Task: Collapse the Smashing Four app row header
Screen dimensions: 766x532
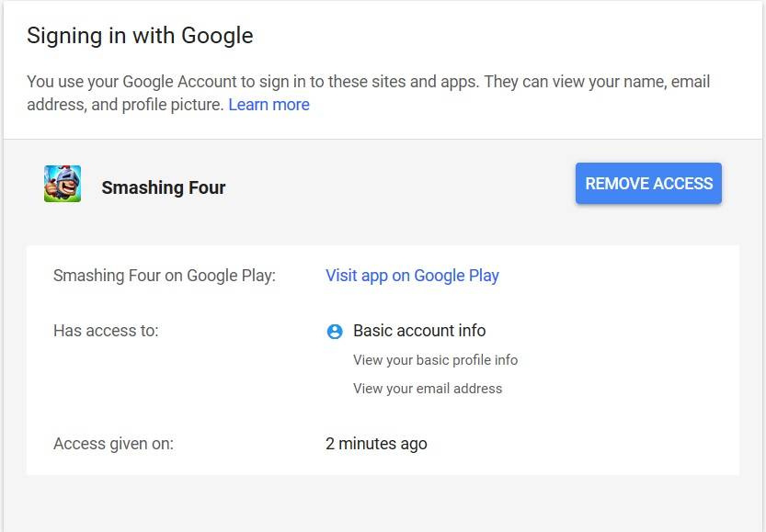Action: click(x=382, y=184)
